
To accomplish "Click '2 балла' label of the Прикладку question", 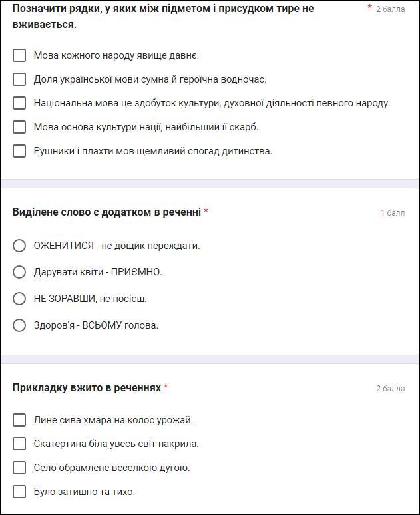I will click(390, 389).
